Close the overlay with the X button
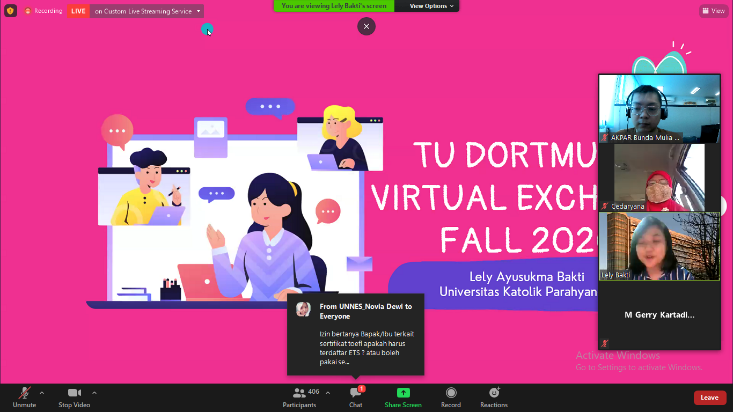The height and width of the screenshot is (412, 733). (x=366, y=27)
